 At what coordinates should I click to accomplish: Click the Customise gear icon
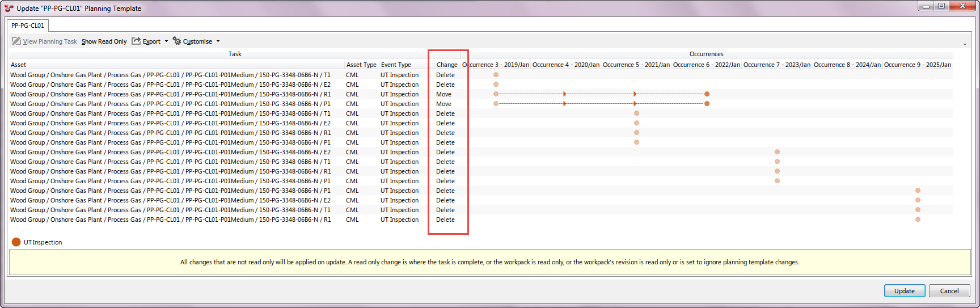tap(177, 41)
